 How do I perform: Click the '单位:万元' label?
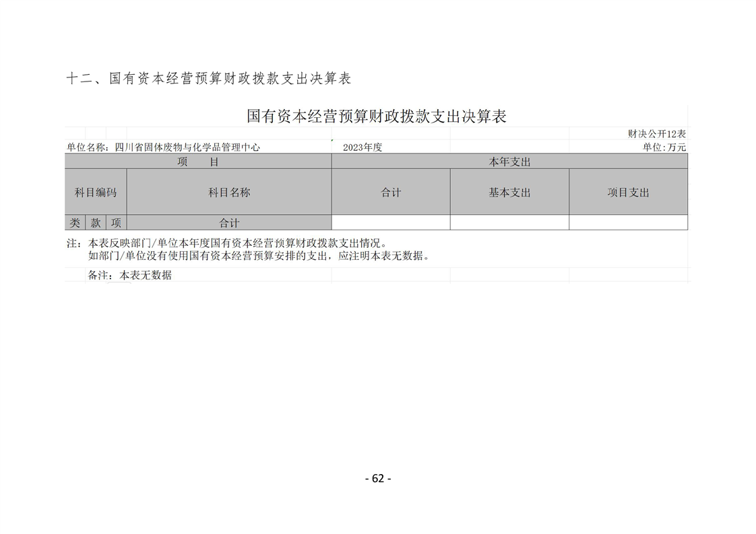[x=664, y=147]
